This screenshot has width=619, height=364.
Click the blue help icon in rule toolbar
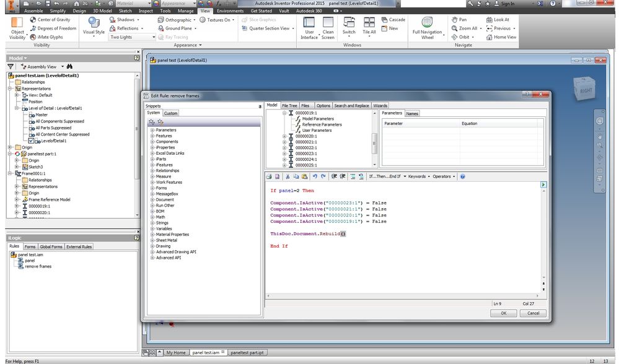click(x=463, y=176)
